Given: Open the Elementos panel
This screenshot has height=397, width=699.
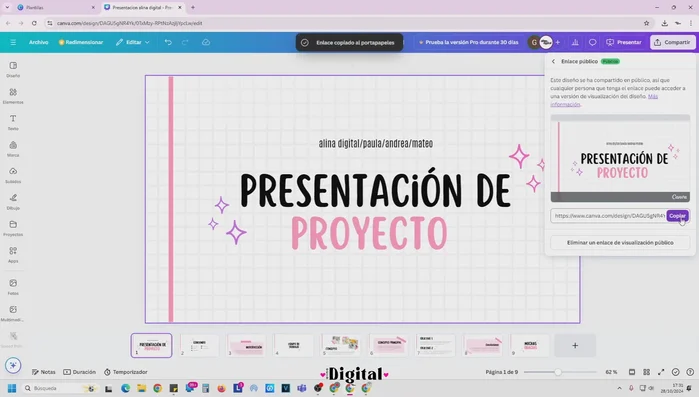Looking at the screenshot, I should coord(13,95).
